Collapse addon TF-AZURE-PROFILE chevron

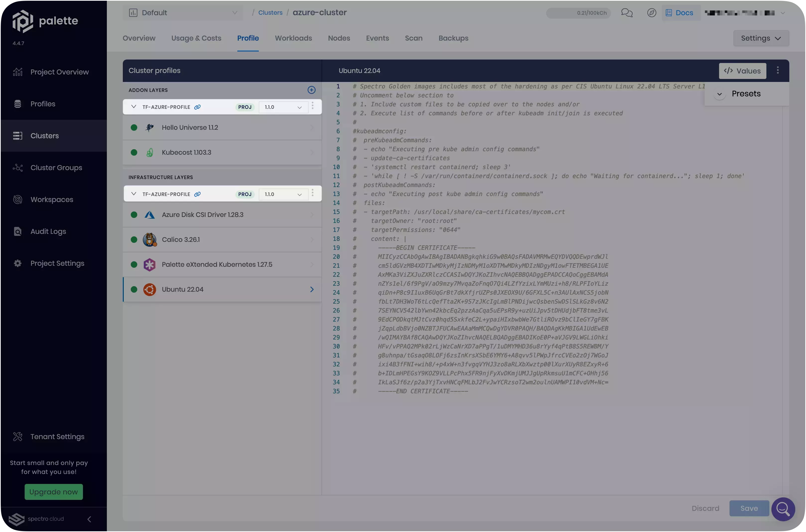tap(134, 107)
